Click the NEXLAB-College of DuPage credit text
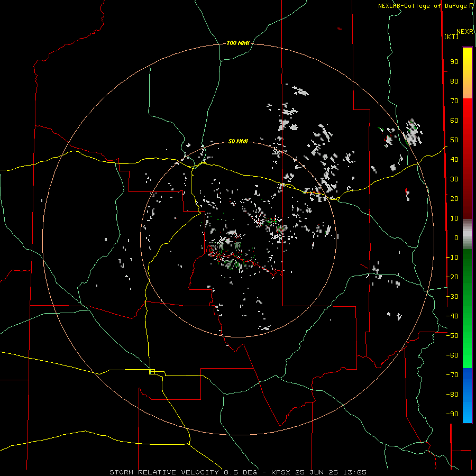The image size is (476, 476). point(422,6)
